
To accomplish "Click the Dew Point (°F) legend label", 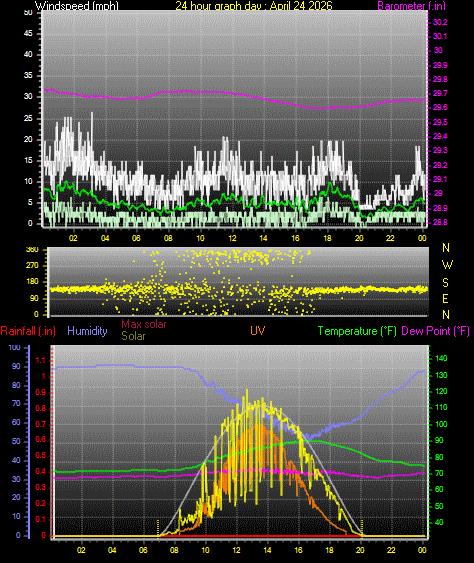I will (435, 331).
